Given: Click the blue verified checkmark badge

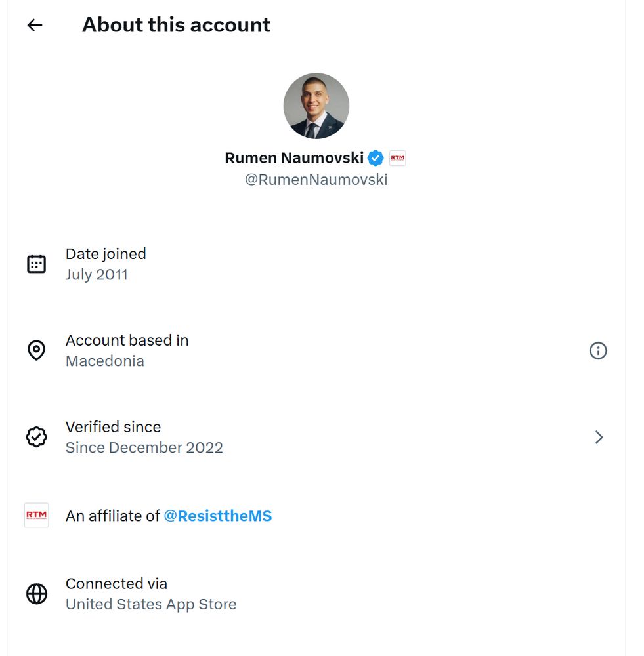Looking at the screenshot, I should pos(376,158).
